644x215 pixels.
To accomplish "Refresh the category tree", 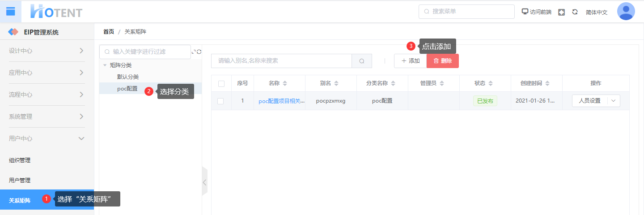I will click(x=199, y=52).
